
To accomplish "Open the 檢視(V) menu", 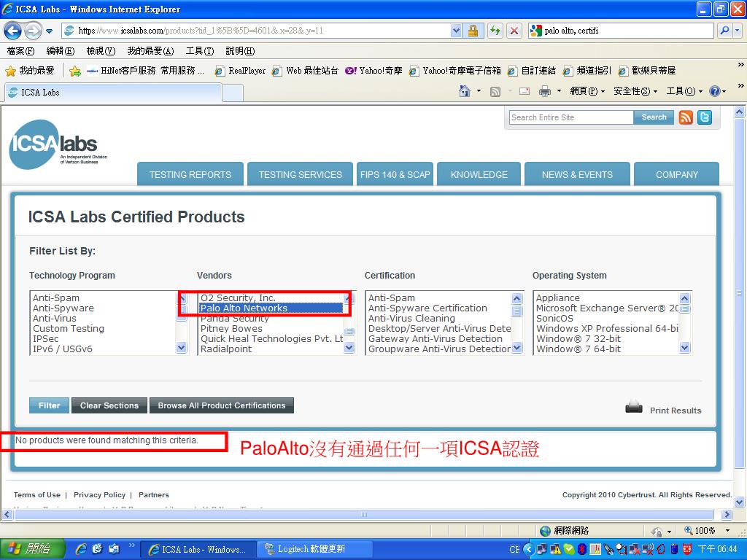I will point(101,50).
